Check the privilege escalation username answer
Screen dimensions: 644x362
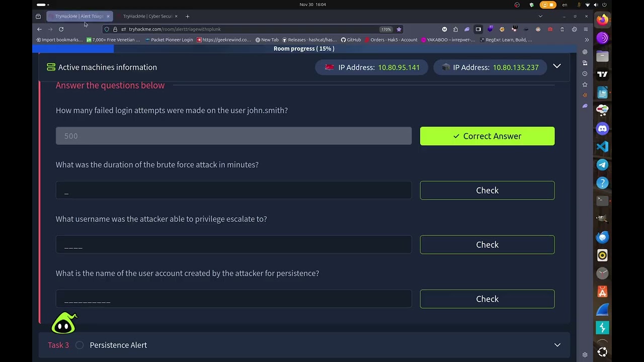(x=487, y=244)
